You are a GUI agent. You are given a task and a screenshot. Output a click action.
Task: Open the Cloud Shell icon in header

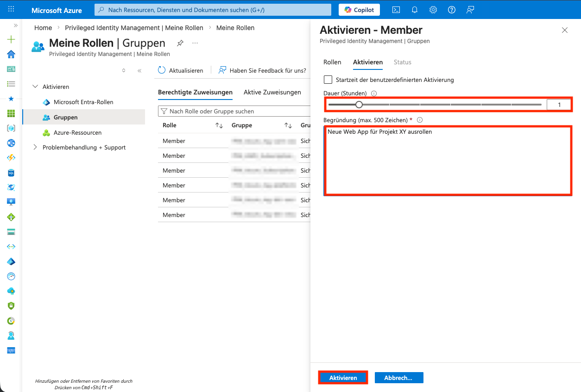click(396, 10)
